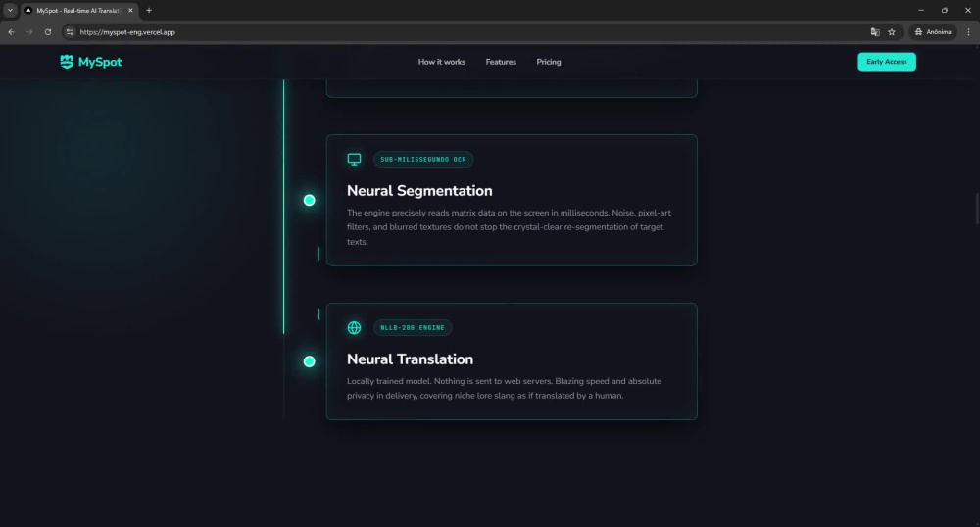Click the globe icon in Neural Translation card
980x527 pixels.
tap(355, 328)
